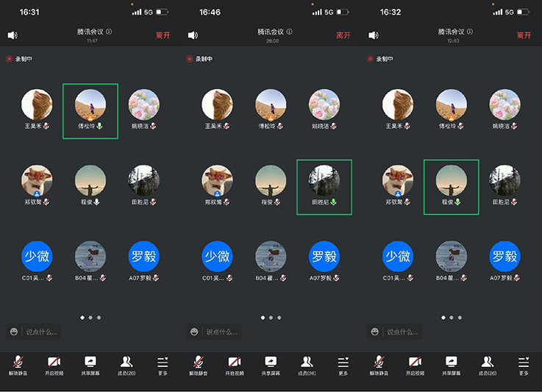Select green-highlighted 田胜妮 avatar in the middle screenshot
542x392 pixels.
pyautogui.click(x=324, y=182)
